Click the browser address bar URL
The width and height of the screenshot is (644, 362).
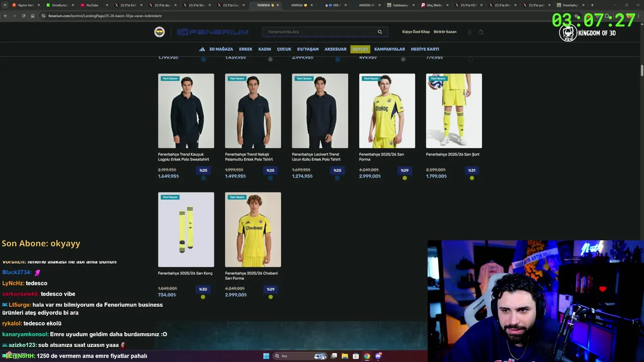click(x=105, y=16)
